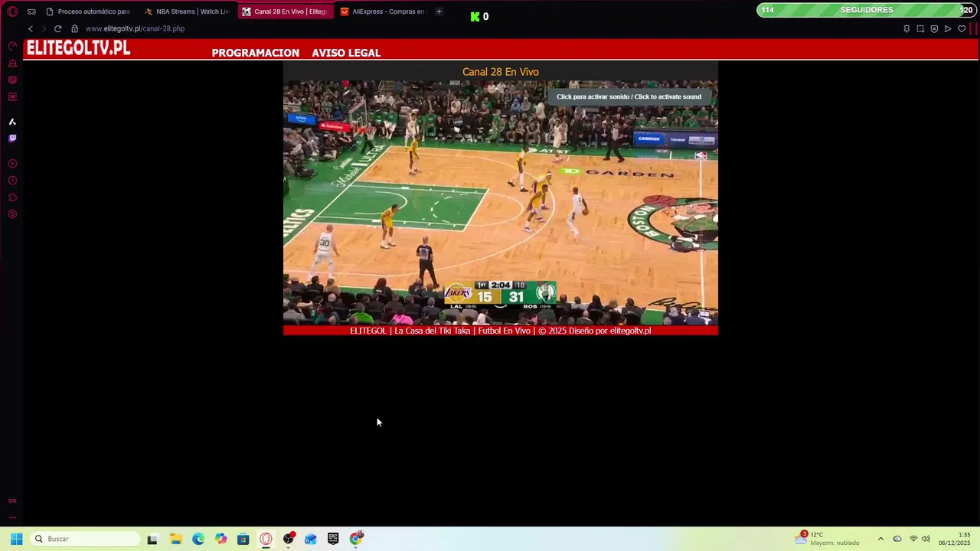980x551 pixels.
Task: Open the clock showing 1:35 06/12/2025
Action: (x=954, y=539)
